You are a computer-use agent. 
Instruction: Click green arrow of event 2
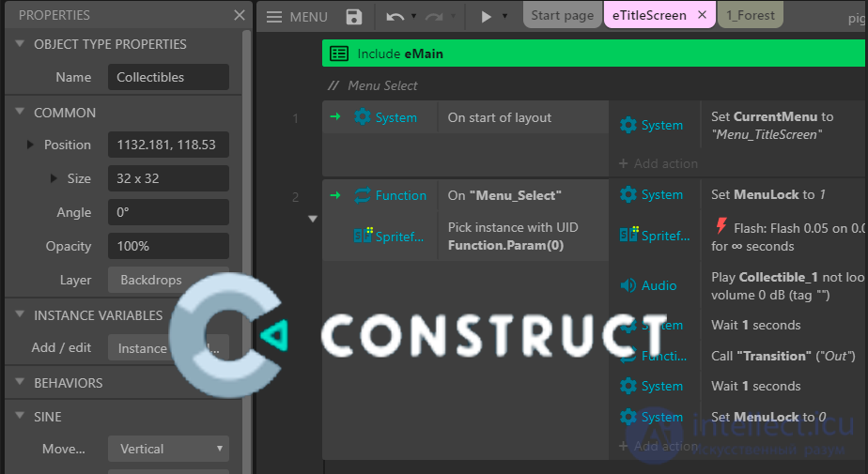point(335,194)
